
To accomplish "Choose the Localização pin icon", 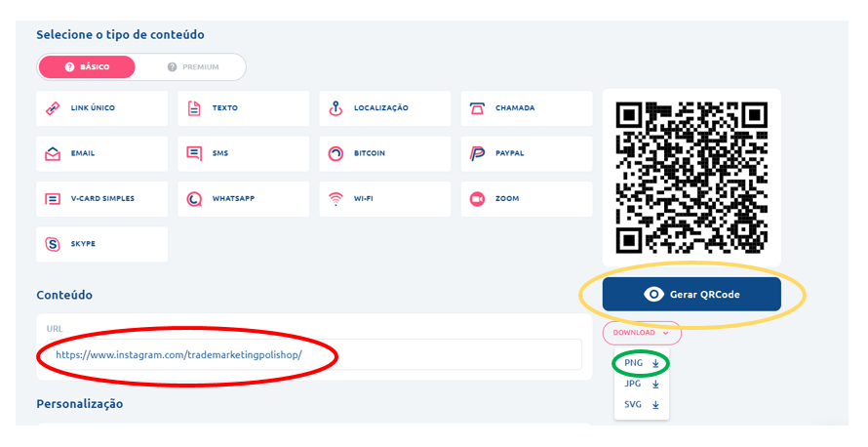I will (335, 108).
